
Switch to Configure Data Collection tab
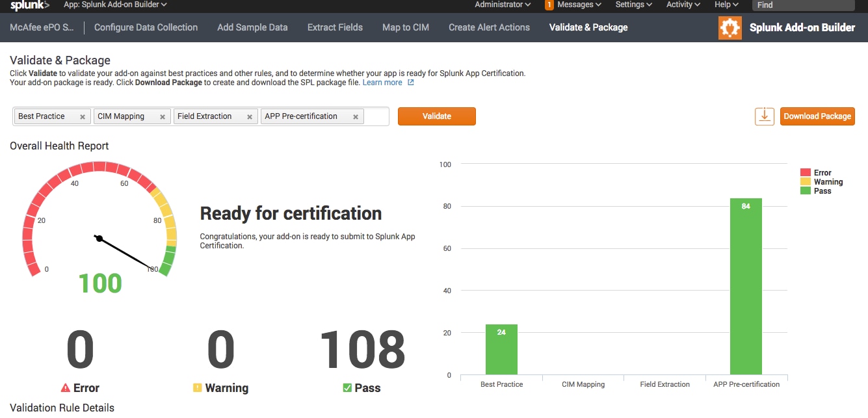pyautogui.click(x=146, y=27)
